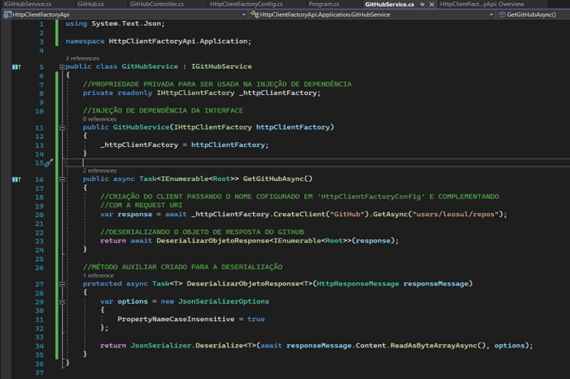This screenshot has width=570, height=379.
Task: Switch to the IGitHubService.cs tab
Action: [x=28, y=4]
